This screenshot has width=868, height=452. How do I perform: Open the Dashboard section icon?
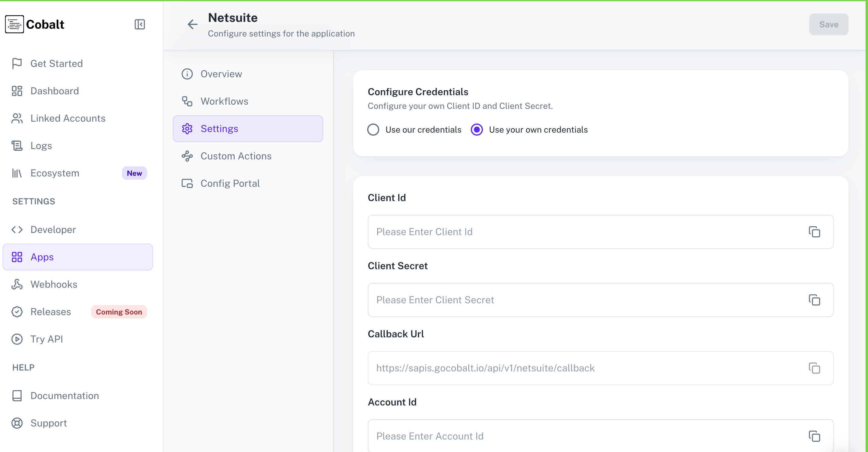pyautogui.click(x=17, y=91)
